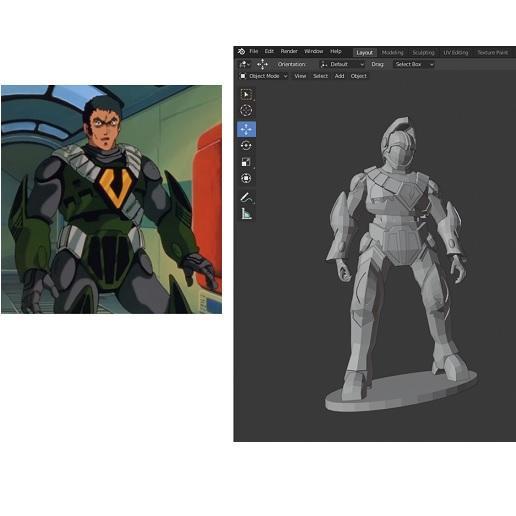The image size is (516, 516).
Task: Open the Select Box drag dropdown
Action: coord(413,64)
